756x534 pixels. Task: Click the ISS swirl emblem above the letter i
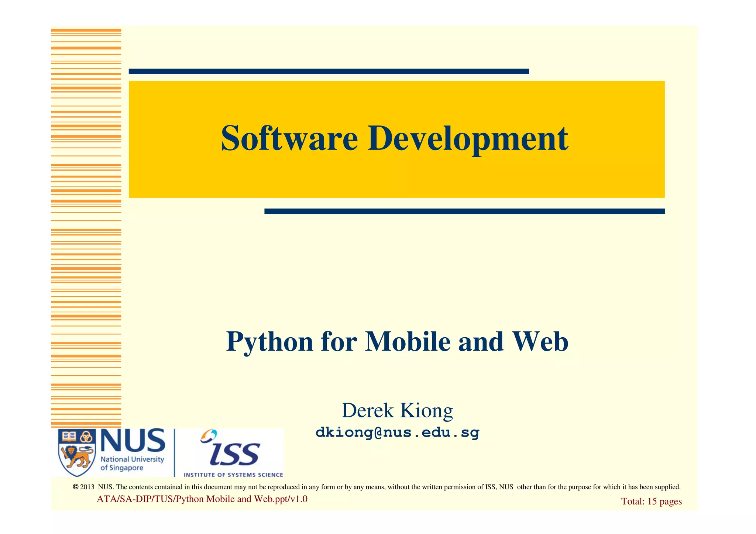209,435
